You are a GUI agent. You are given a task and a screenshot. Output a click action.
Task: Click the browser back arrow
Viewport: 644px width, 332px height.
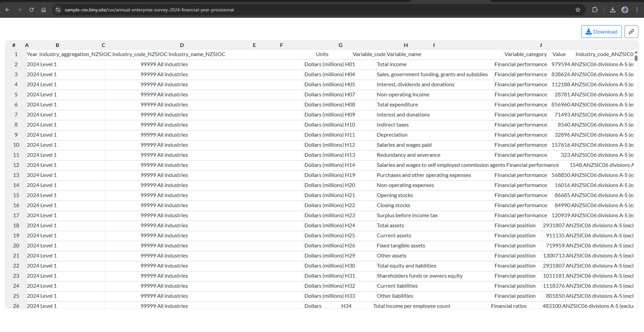coord(7,10)
